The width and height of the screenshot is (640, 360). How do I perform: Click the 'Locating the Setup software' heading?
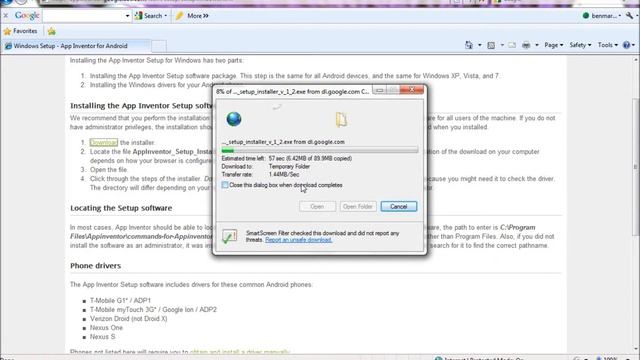(121, 208)
